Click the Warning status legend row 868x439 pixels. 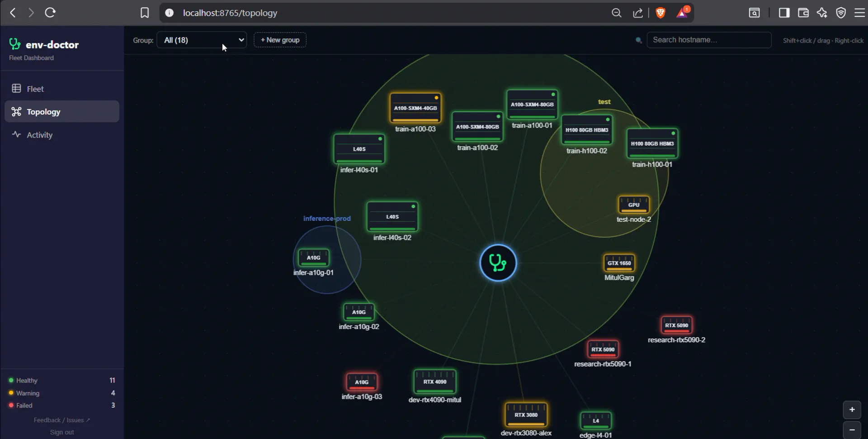(x=62, y=393)
